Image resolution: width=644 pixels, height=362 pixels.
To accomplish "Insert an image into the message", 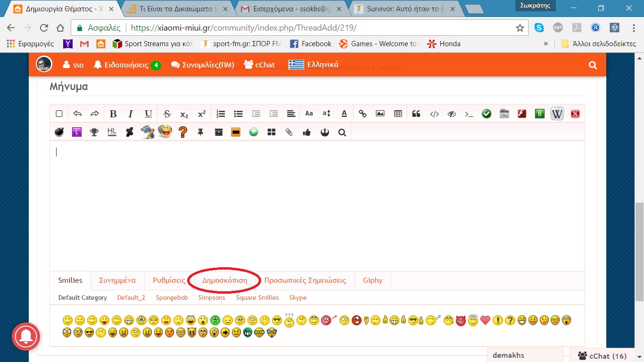I will pos(380,114).
